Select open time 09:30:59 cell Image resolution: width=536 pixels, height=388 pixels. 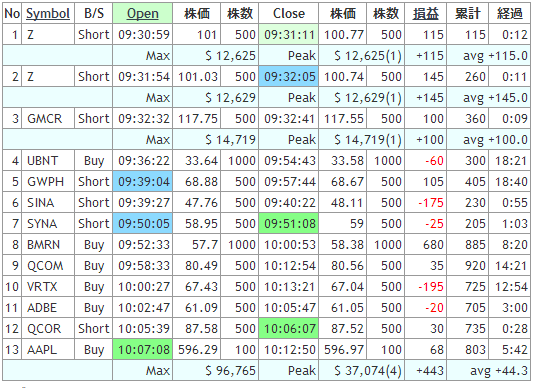[143, 35]
